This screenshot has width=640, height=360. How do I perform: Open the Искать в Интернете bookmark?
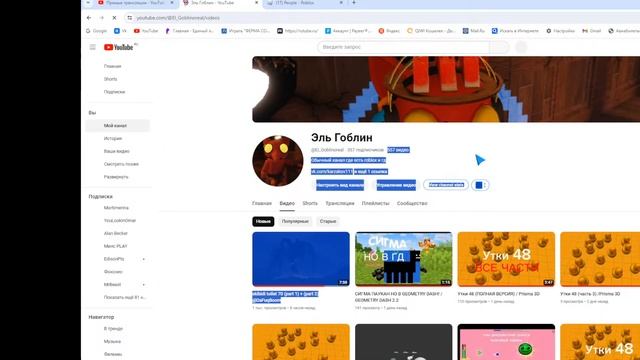click(516, 31)
